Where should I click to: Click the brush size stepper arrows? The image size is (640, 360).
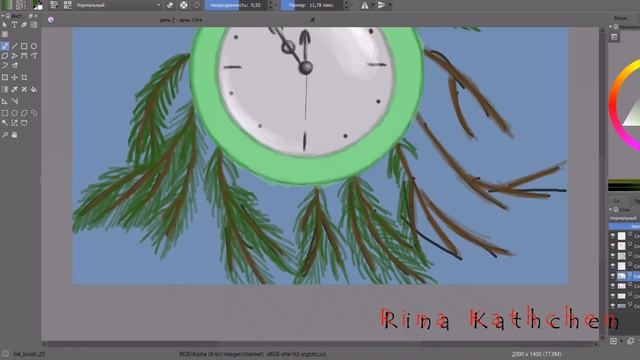(346, 5)
